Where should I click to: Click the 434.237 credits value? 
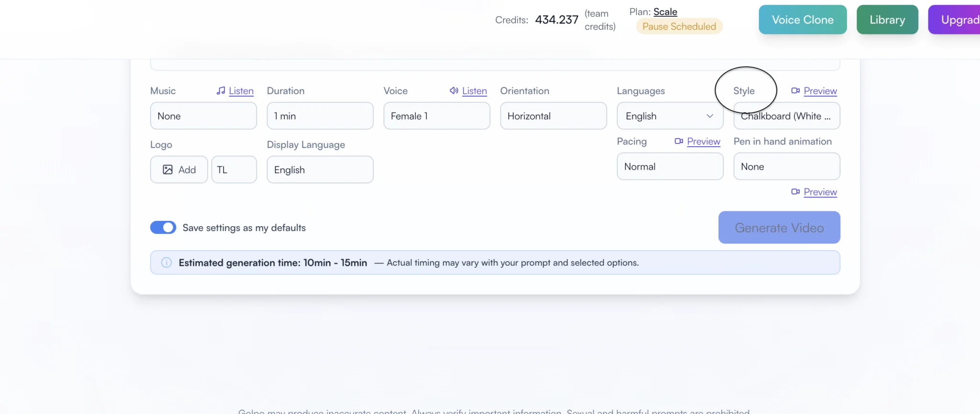(x=557, y=20)
